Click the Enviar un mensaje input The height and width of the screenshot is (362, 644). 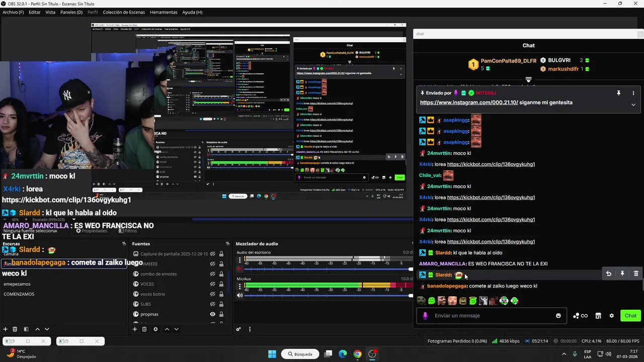point(492,316)
